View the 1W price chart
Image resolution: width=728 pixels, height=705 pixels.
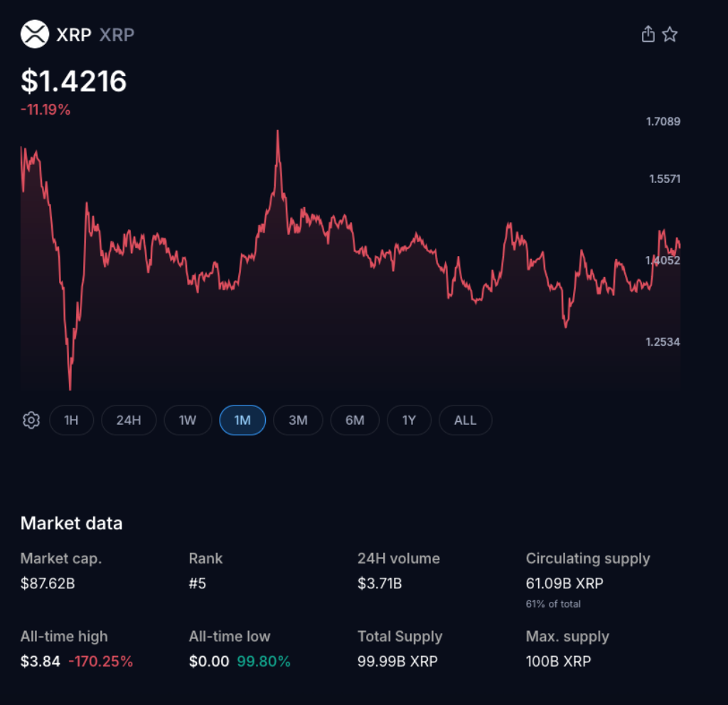click(187, 420)
